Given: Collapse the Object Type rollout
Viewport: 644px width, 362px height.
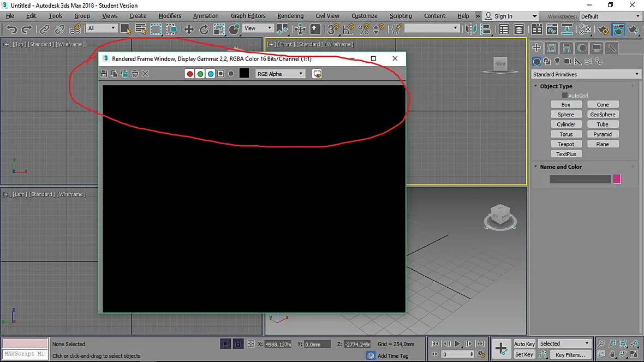Looking at the screenshot, I should click(x=556, y=86).
